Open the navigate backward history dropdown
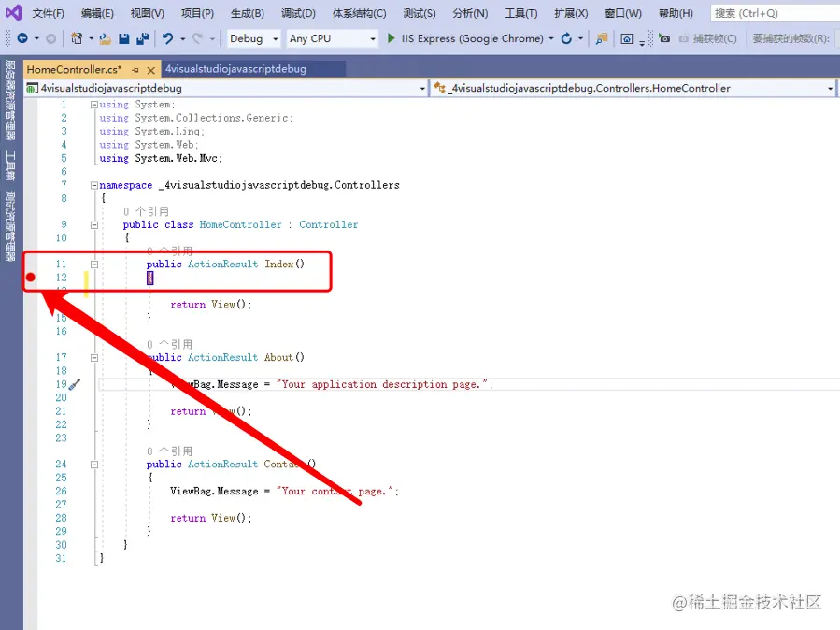 click(36, 38)
